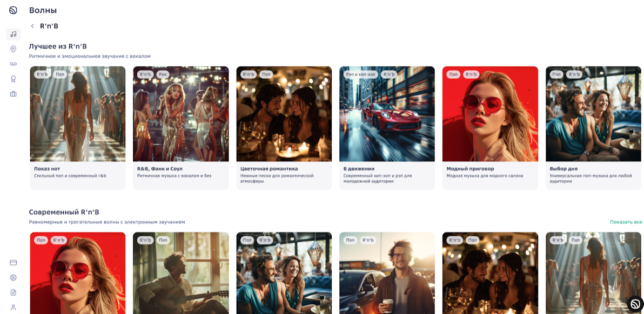
Task: Click the R'n'b tag on Показ нот
Action: tap(42, 74)
